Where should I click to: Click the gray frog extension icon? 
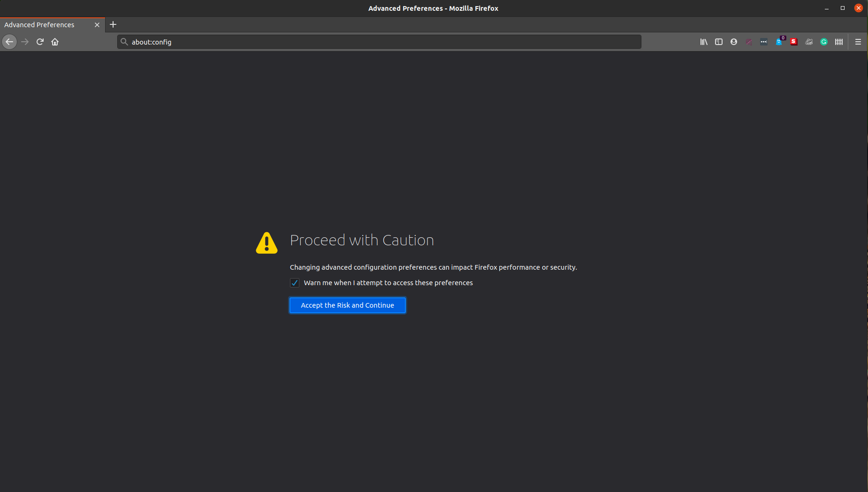tap(809, 42)
